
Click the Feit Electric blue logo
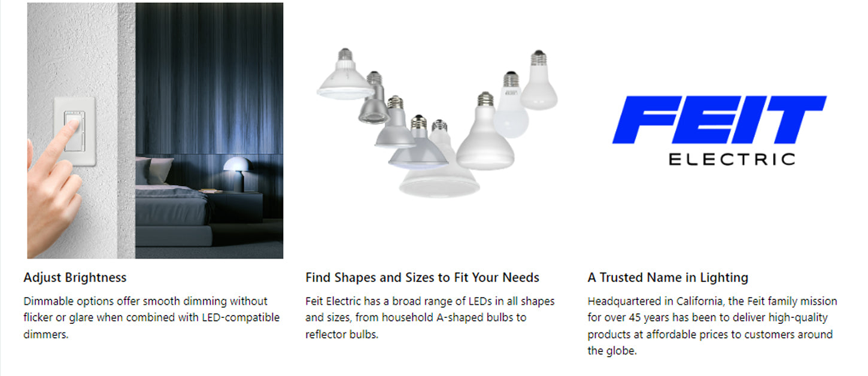click(x=719, y=120)
